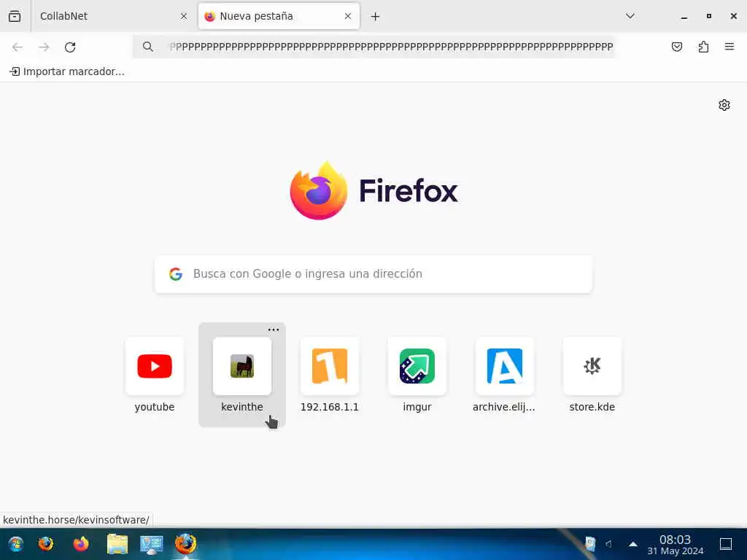This screenshot has width=747, height=560.
Task: Switch to the CollabNet tab
Action: (113, 16)
